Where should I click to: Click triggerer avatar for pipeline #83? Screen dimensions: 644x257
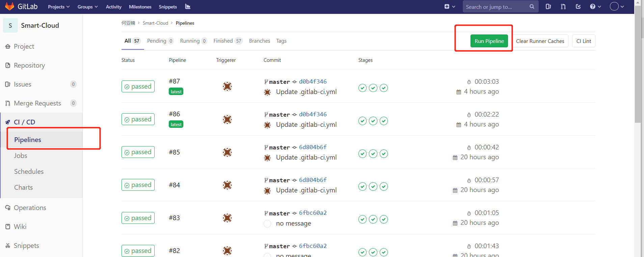227,218
